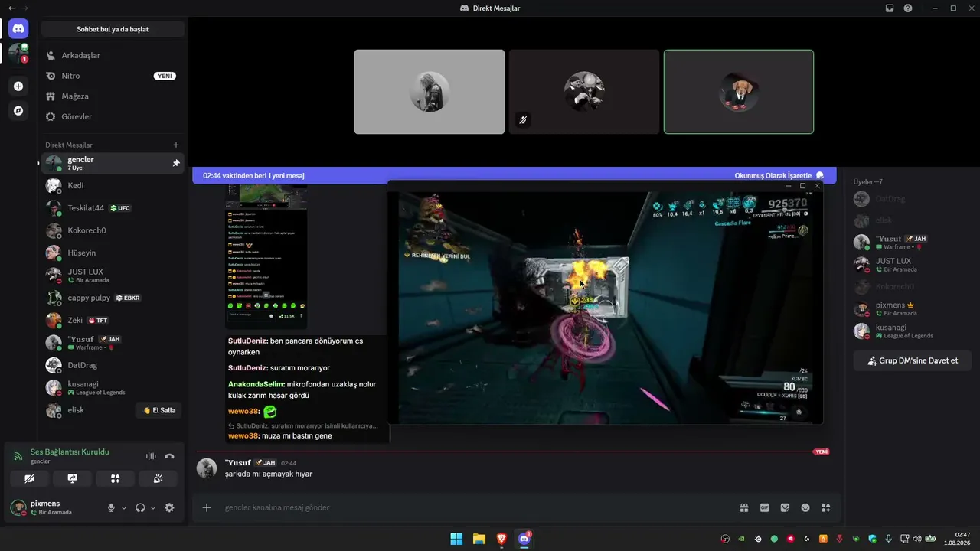Open the volume tray icon
The image size is (980, 551).
[917, 539]
